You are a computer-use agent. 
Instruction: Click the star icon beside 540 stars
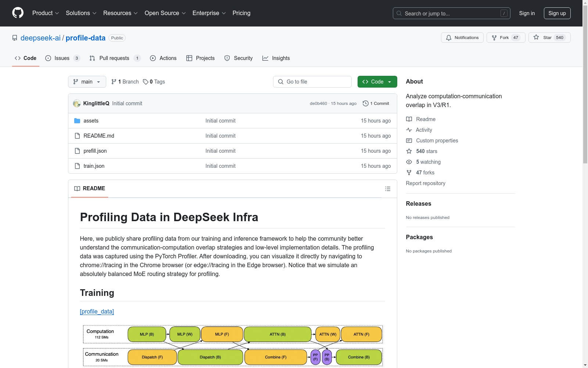(x=409, y=151)
